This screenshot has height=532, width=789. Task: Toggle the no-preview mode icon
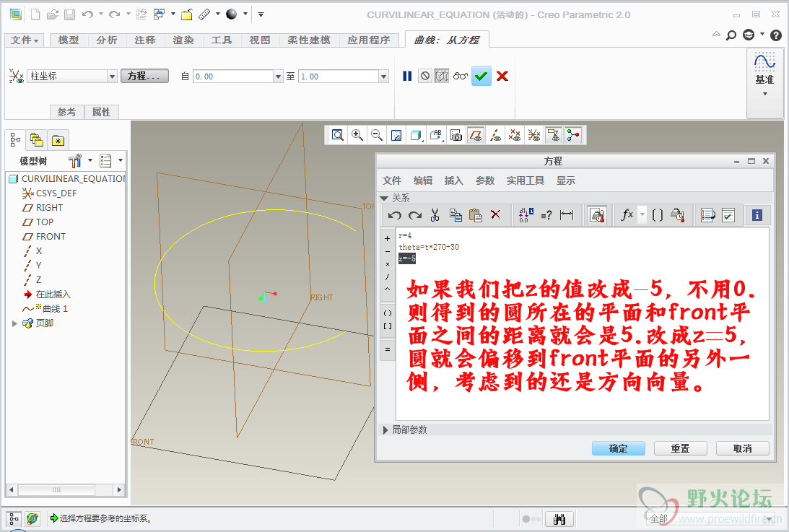pyautogui.click(x=425, y=76)
